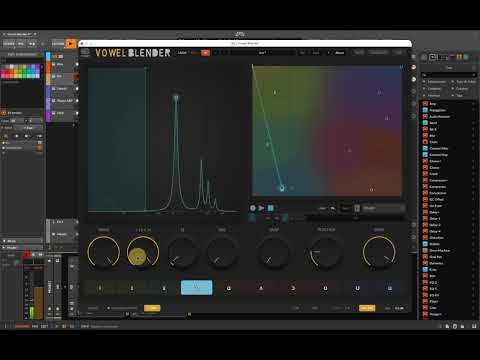
Task: Close the Bitwig project tab
Action: (35, 34)
